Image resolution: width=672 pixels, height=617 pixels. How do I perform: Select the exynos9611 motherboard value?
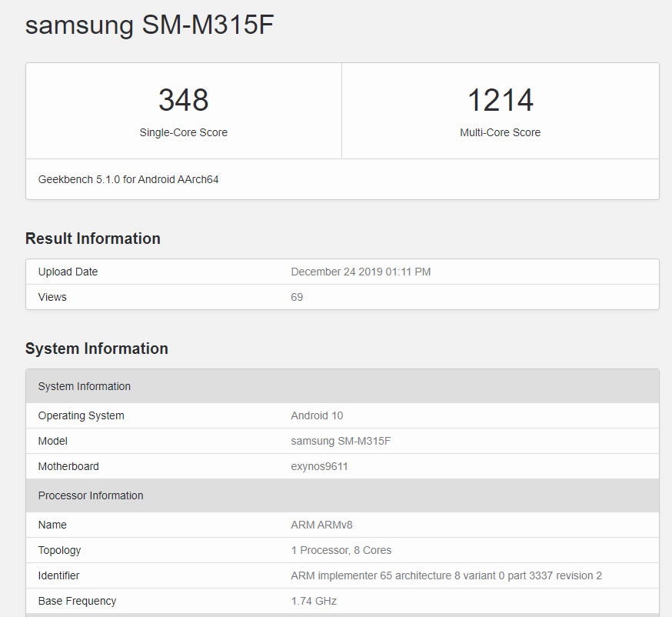pos(319,466)
